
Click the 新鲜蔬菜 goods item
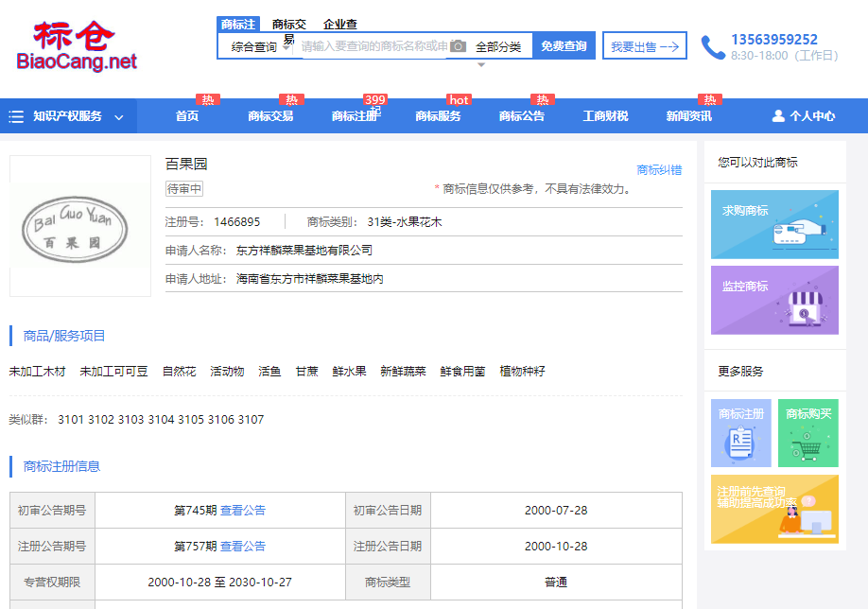(x=403, y=372)
